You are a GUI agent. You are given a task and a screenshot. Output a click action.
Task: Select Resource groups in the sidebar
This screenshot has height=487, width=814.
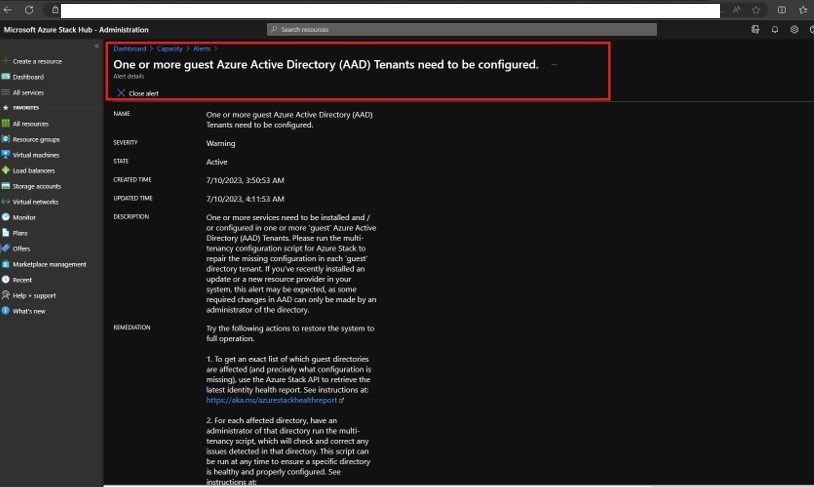click(x=36, y=139)
